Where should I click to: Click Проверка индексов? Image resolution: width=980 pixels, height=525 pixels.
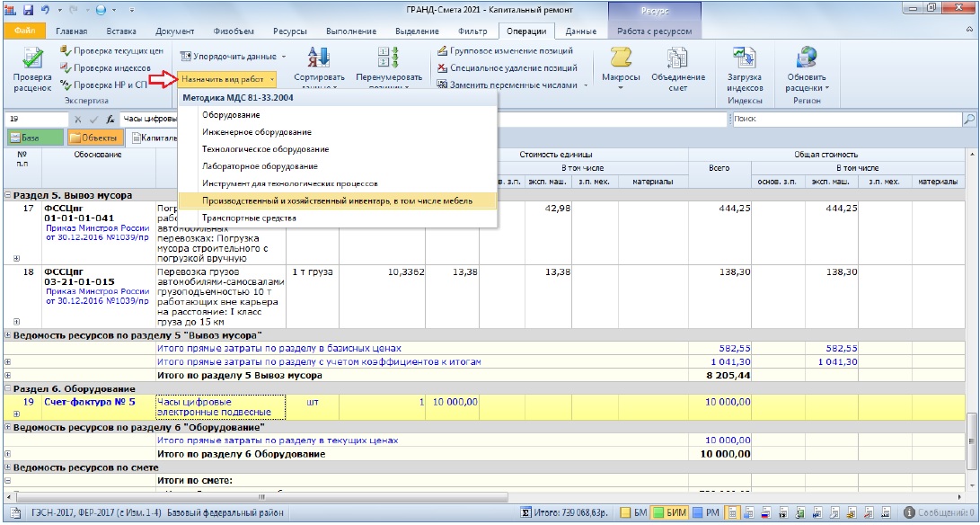pos(105,67)
